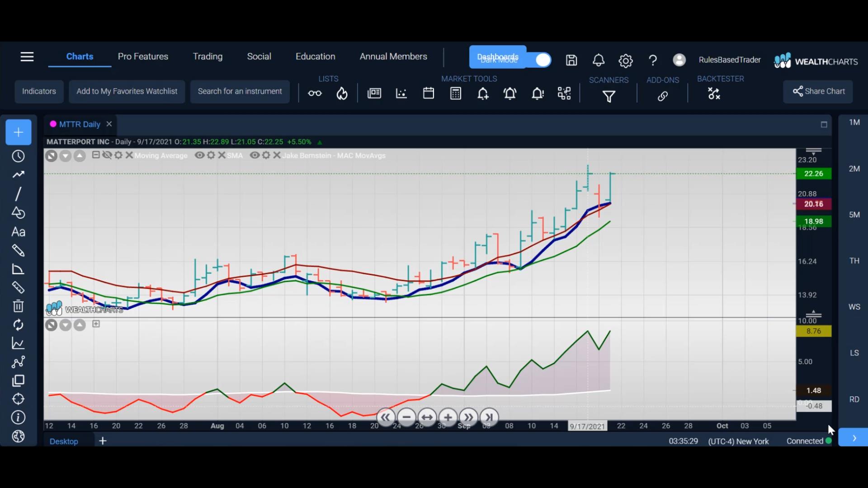The height and width of the screenshot is (488, 868).
Task: Select the shapes drawing tool
Action: [18, 213]
